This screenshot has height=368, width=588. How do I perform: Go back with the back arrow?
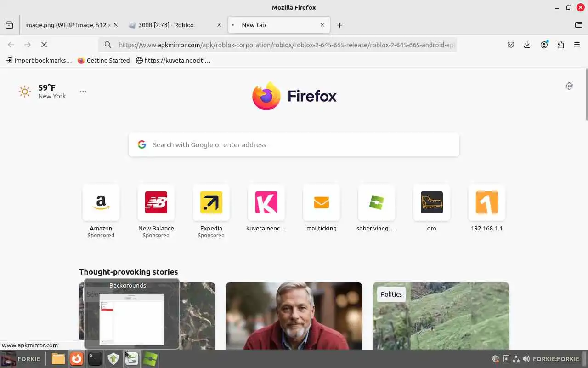pyautogui.click(x=11, y=45)
